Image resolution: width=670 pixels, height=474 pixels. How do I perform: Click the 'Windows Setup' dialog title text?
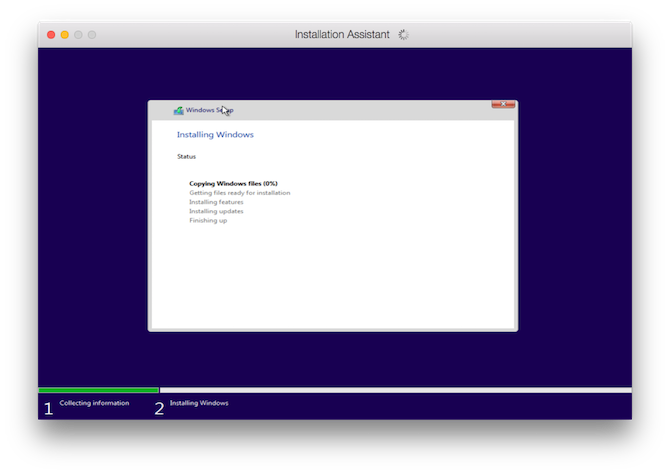point(209,110)
